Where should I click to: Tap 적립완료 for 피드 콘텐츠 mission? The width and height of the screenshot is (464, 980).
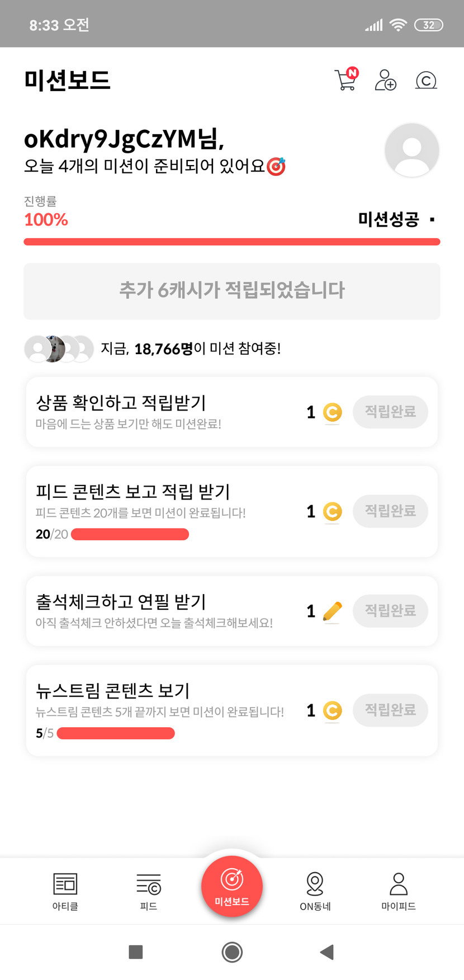pos(390,511)
